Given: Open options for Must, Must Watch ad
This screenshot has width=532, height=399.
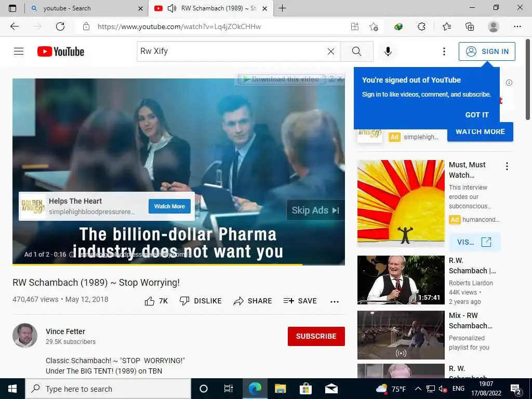Looking at the screenshot, I should point(507,166).
